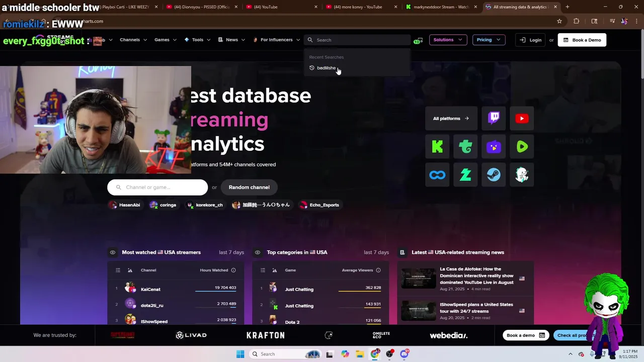Open the Twitch platform tile
Screen dimensions: 644x362
[x=494, y=119]
